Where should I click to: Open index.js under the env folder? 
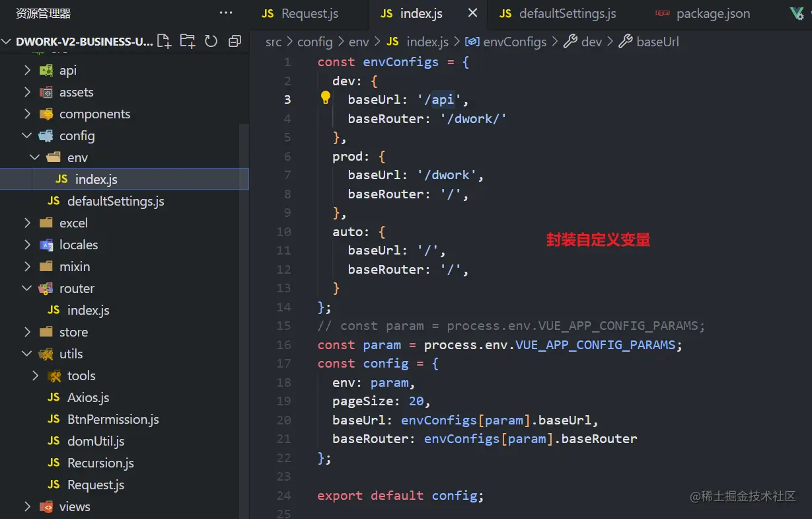click(124, 179)
